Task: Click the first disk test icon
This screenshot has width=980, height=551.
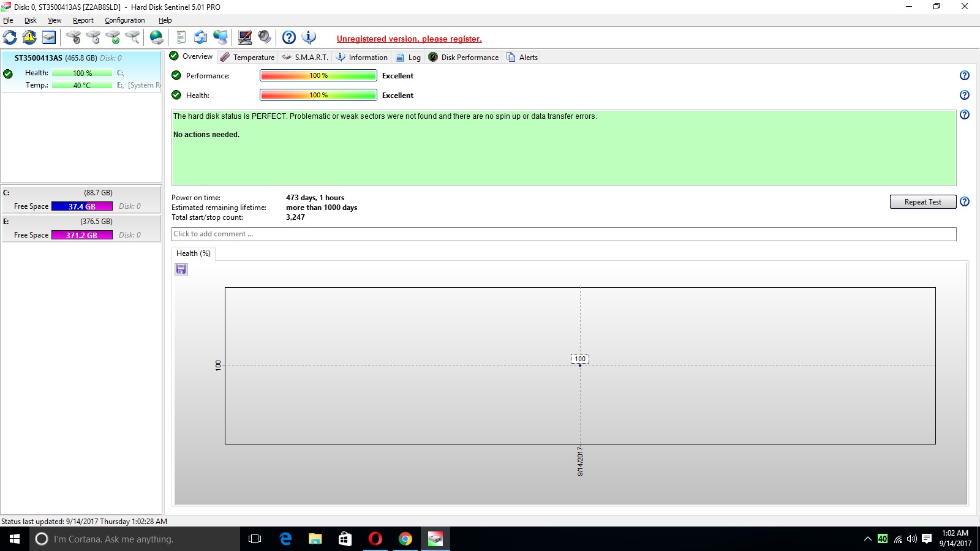Action: click(x=73, y=37)
